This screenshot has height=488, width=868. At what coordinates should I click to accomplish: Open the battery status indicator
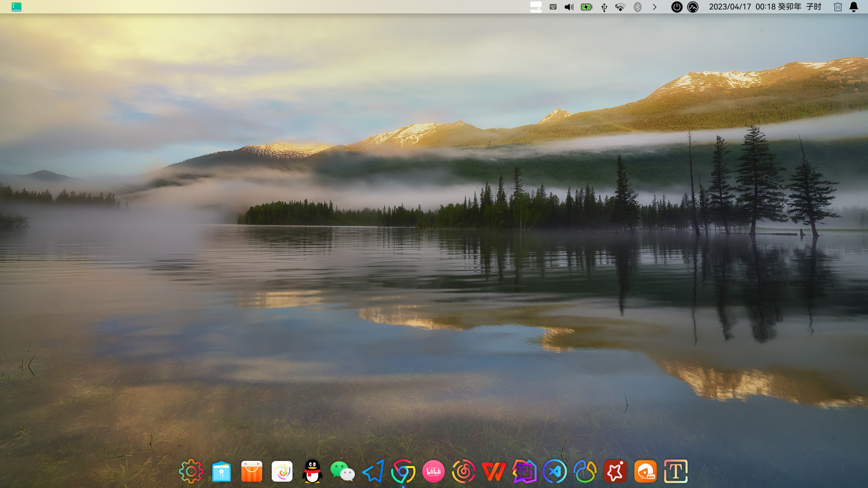(586, 7)
